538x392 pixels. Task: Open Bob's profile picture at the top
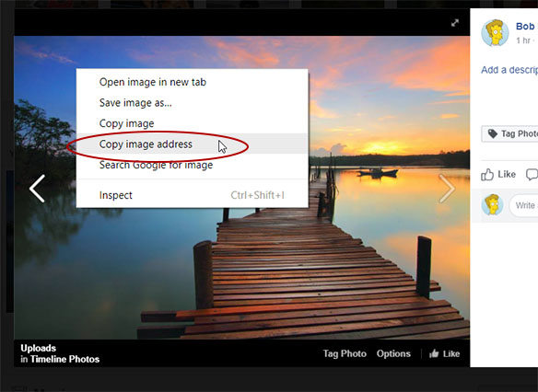pyautogui.click(x=495, y=33)
